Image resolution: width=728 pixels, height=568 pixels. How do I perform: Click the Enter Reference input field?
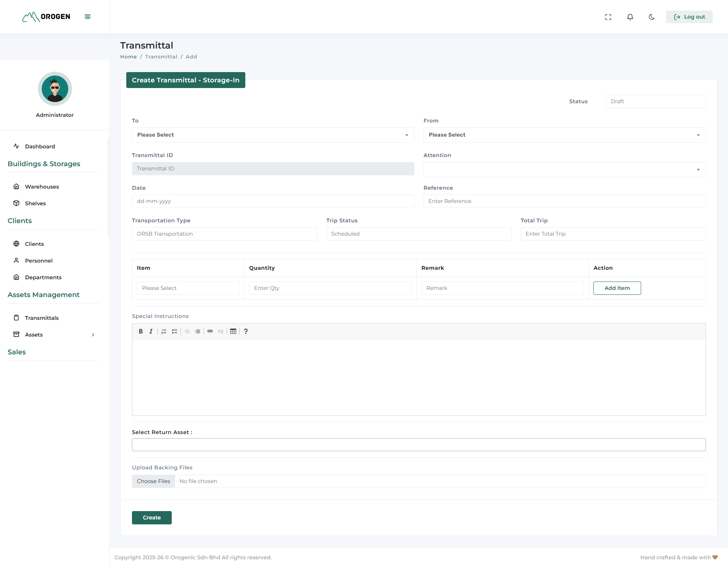pyautogui.click(x=564, y=201)
